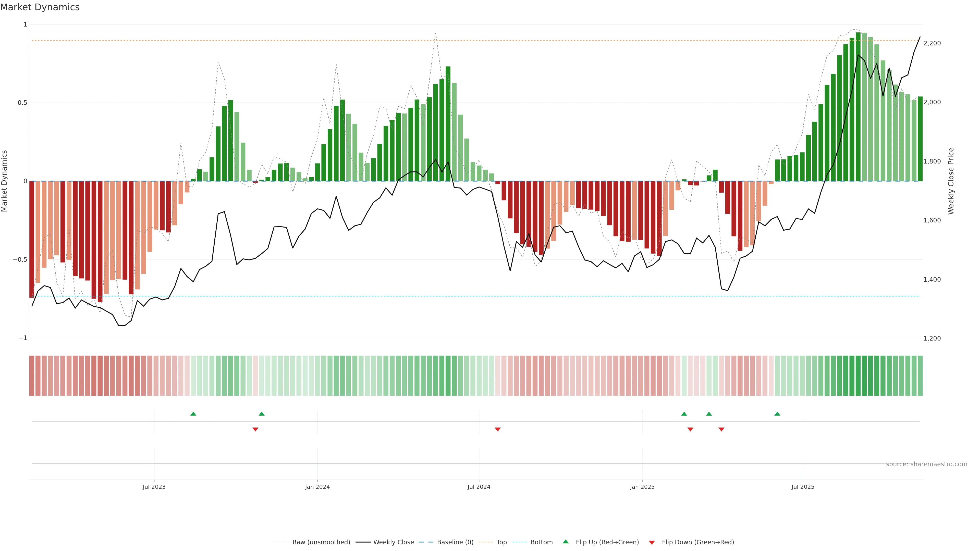Hide the Top threshold line via legend
Viewport: 980px width, 551px height.
tap(501, 542)
